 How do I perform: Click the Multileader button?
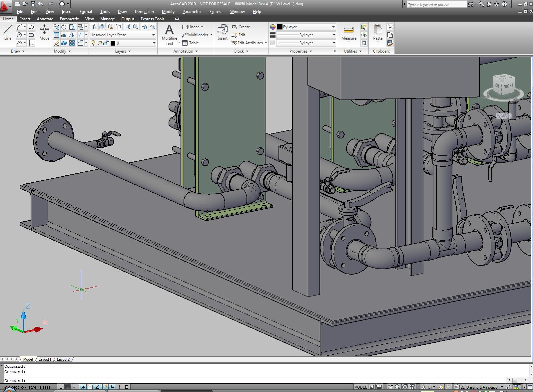(196, 35)
